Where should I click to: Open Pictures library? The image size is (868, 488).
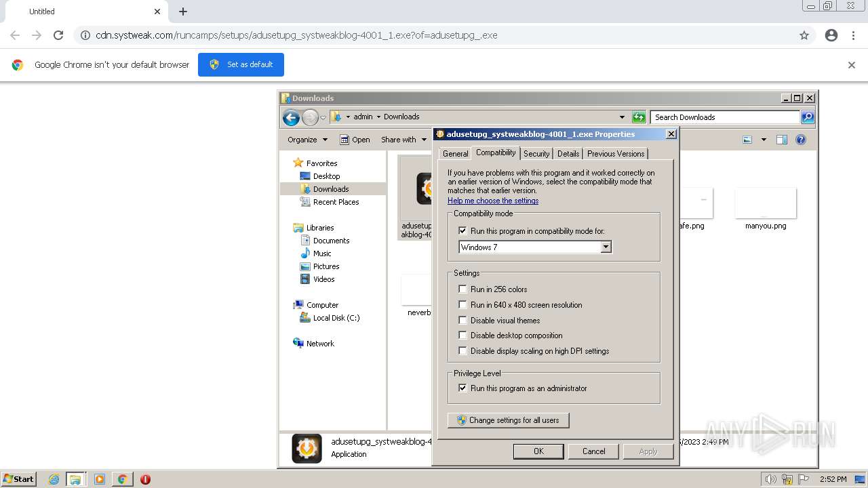325,266
